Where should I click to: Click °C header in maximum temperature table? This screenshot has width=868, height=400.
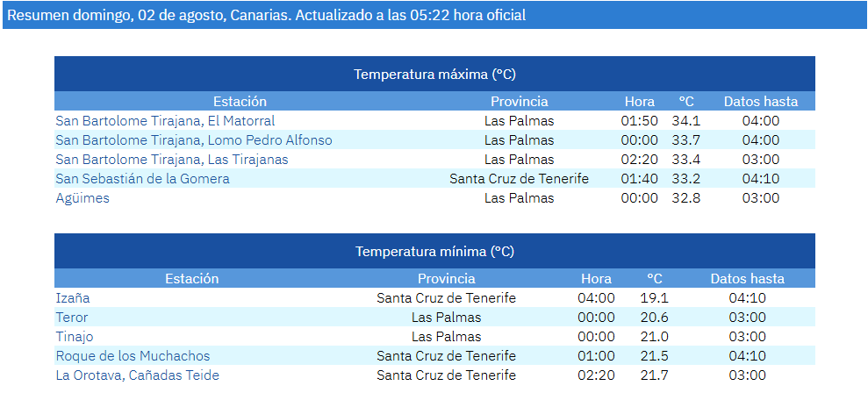pos(686,101)
